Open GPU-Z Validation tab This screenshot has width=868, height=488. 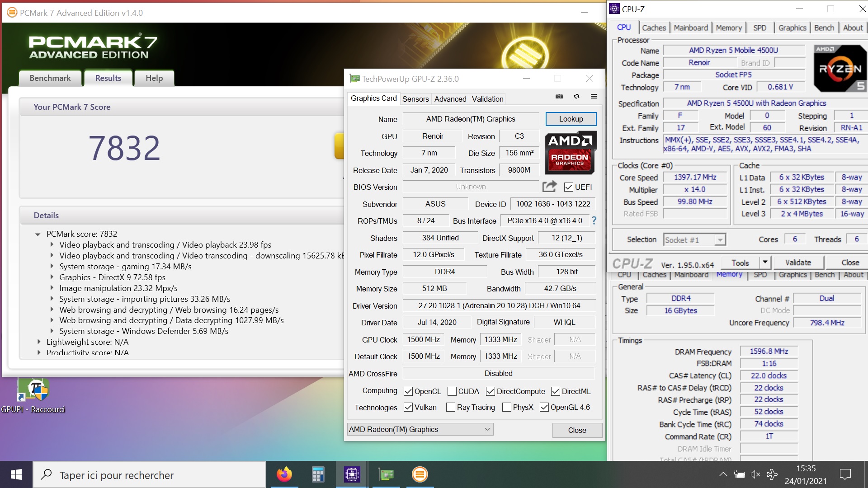point(487,99)
